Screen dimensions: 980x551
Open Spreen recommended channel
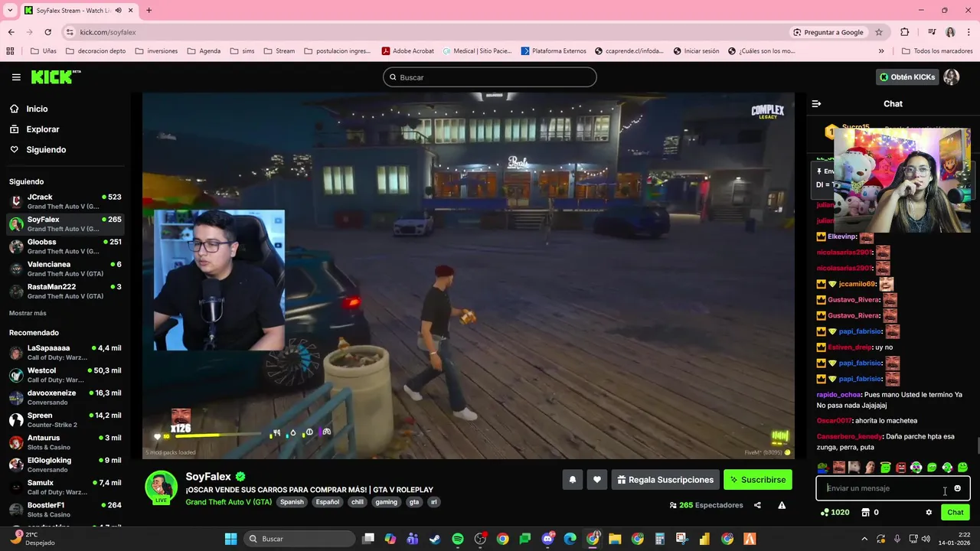pos(65,419)
